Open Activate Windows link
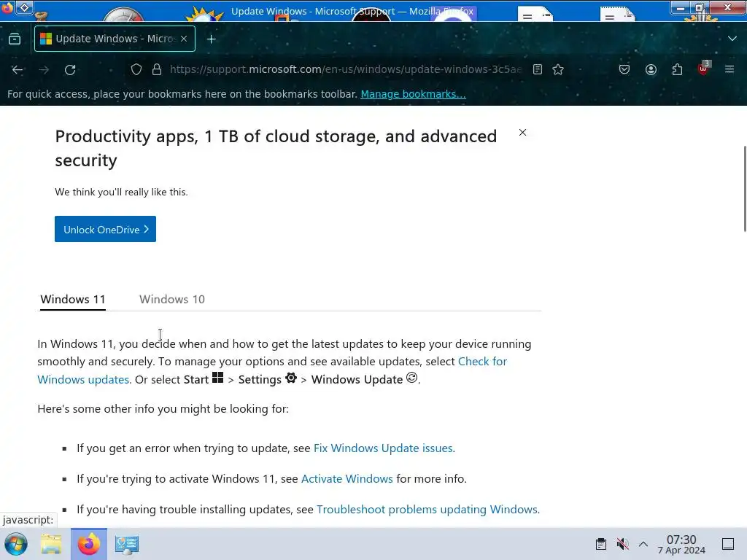Viewport: 747px width, 560px height. click(347, 478)
